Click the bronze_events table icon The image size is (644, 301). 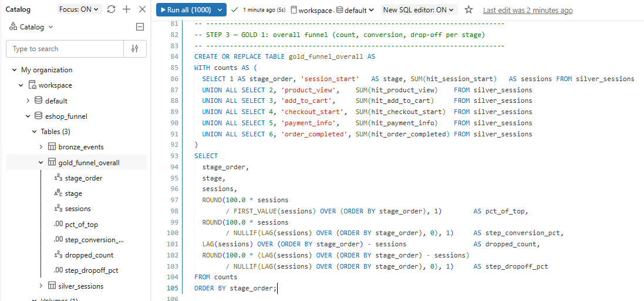click(52, 147)
